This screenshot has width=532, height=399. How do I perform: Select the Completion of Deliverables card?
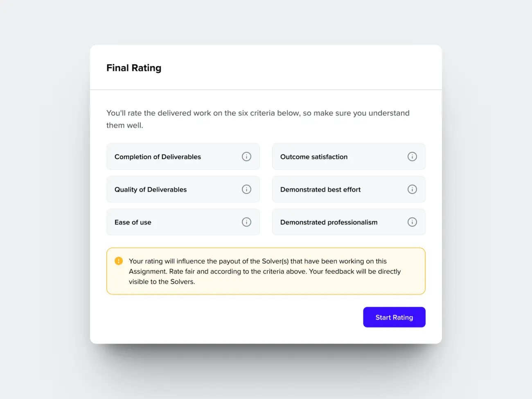click(x=183, y=157)
